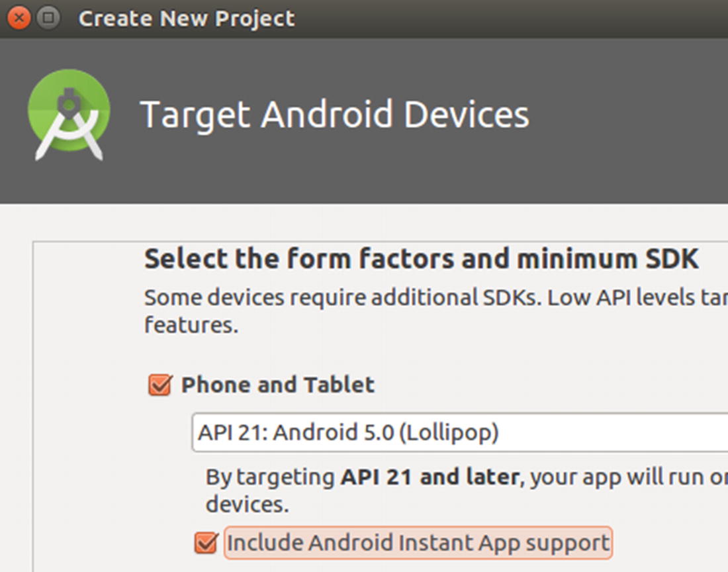Click the Some devices require additional SDKs text
Viewport: 728px width, 572px height.
point(343,297)
